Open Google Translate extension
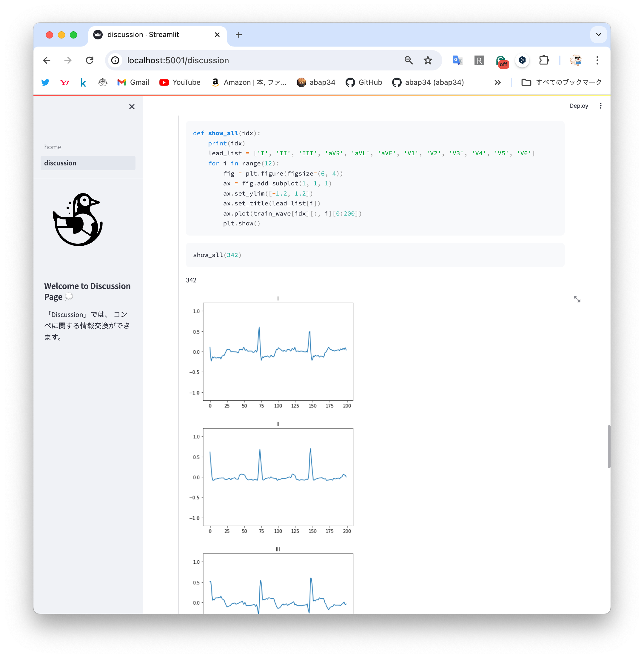The width and height of the screenshot is (644, 658). pos(457,60)
